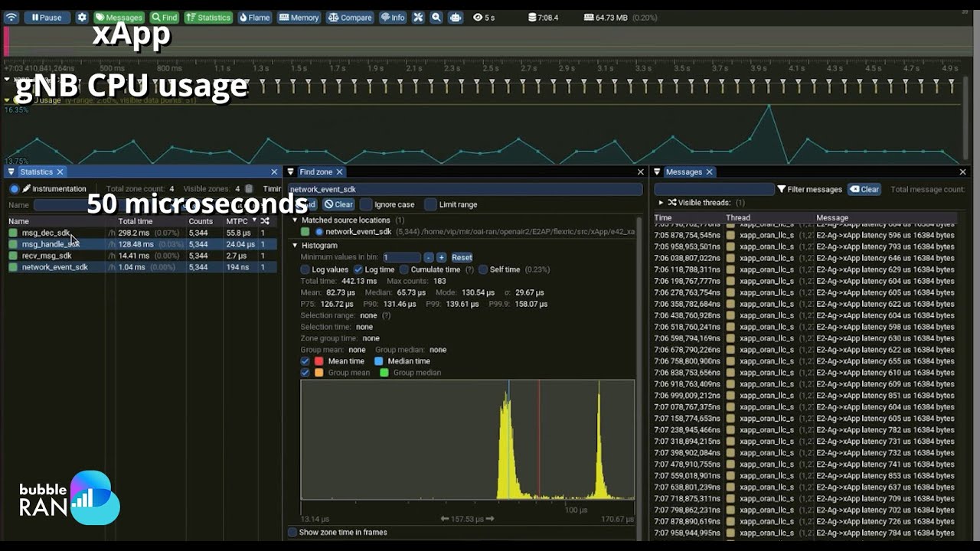Click the Filter messages input field
The image size is (980, 551).
coord(714,189)
